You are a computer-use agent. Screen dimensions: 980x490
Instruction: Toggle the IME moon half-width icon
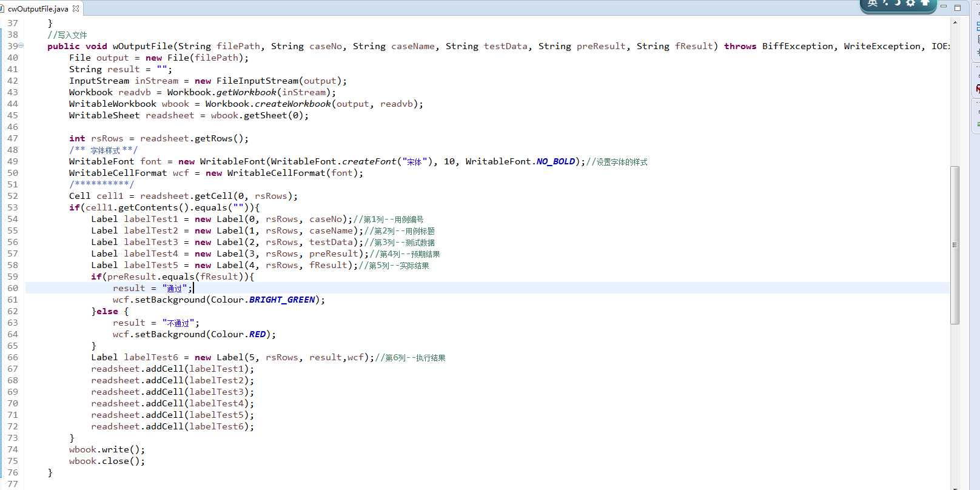pos(898,4)
